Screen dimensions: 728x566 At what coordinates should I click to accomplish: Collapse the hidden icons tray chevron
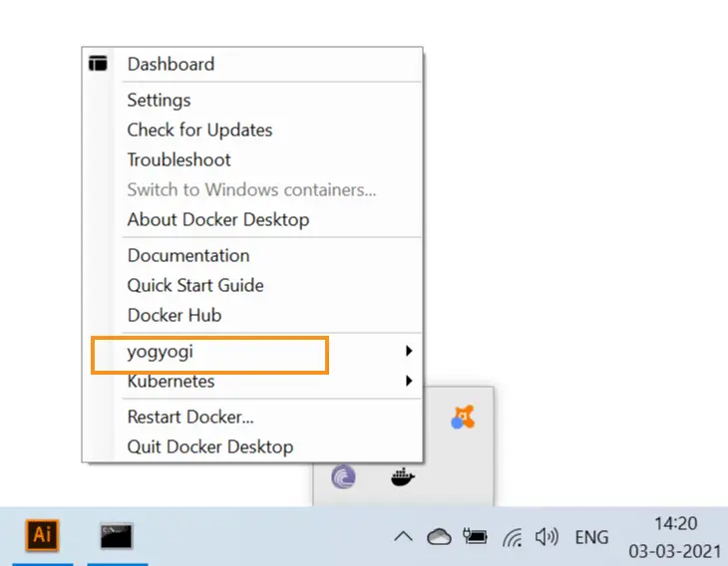(403, 537)
